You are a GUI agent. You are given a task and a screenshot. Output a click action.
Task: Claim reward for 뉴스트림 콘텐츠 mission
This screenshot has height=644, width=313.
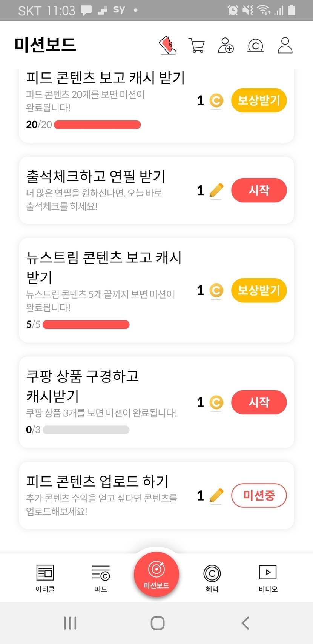(259, 290)
